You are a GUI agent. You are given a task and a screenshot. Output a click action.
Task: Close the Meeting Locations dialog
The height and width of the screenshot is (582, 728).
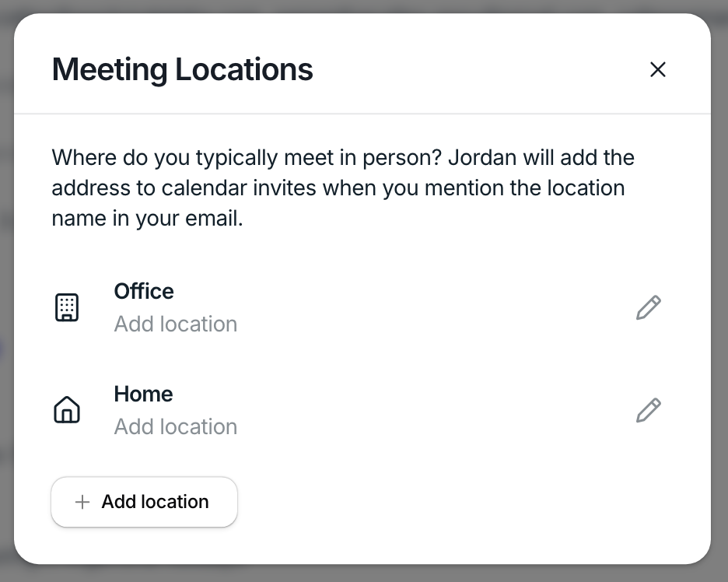pyautogui.click(x=658, y=70)
